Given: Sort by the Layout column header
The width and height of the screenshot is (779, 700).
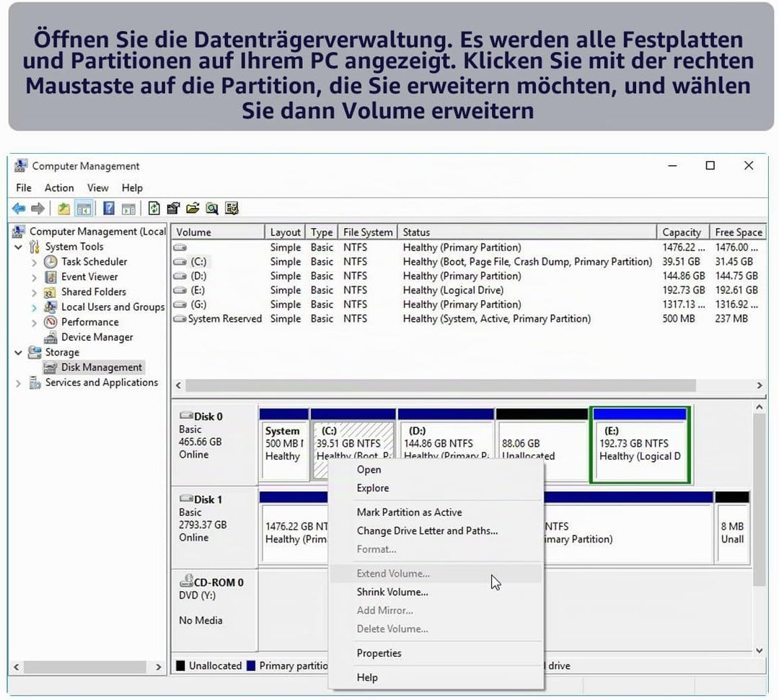Looking at the screenshot, I should pos(285,232).
